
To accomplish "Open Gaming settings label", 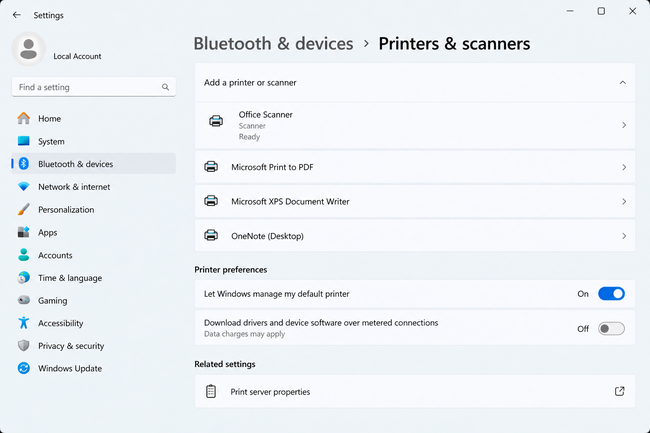I will [53, 300].
